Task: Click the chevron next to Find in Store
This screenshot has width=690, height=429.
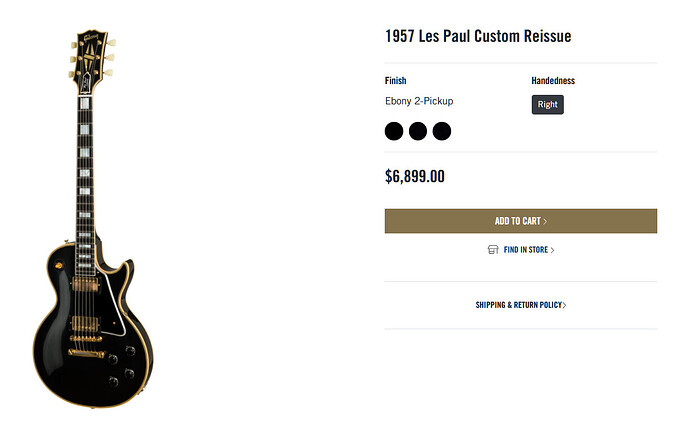Action: coord(553,250)
